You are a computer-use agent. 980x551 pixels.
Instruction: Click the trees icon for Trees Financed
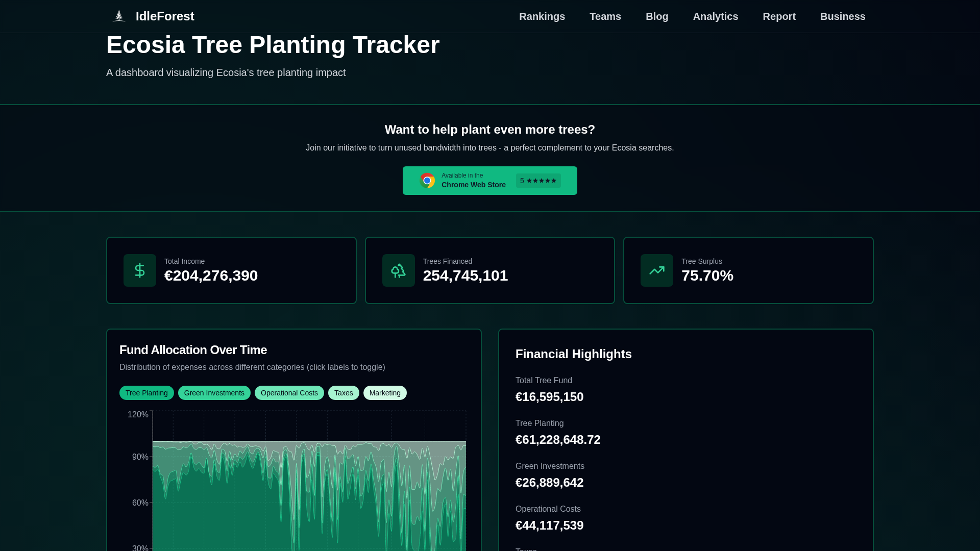pos(399,270)
